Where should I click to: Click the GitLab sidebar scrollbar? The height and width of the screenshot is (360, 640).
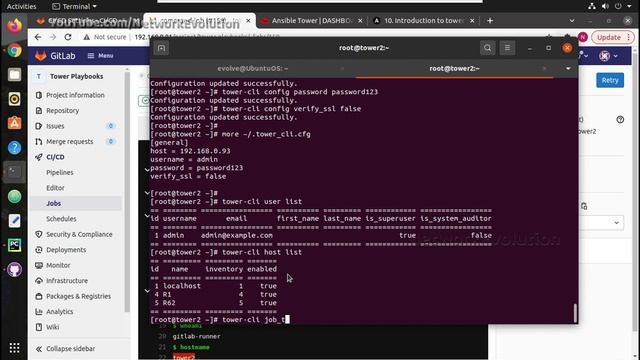pyautogui.click(x=127, y=192)
